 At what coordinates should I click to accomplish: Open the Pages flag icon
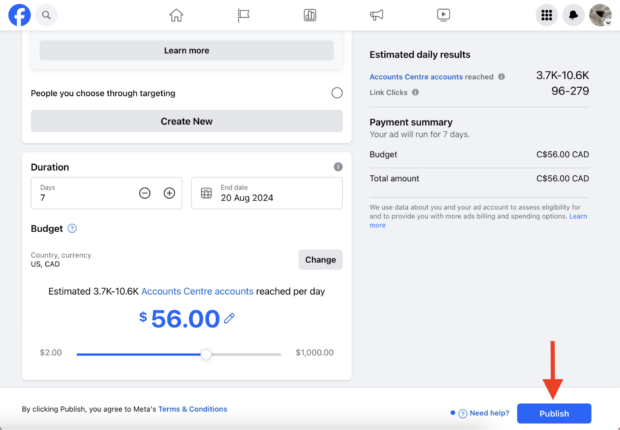point(243,15)
